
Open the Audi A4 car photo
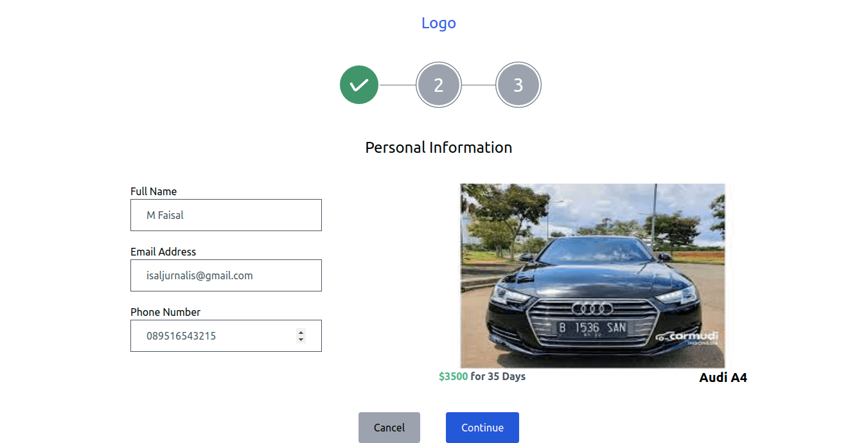pos(593,275)
